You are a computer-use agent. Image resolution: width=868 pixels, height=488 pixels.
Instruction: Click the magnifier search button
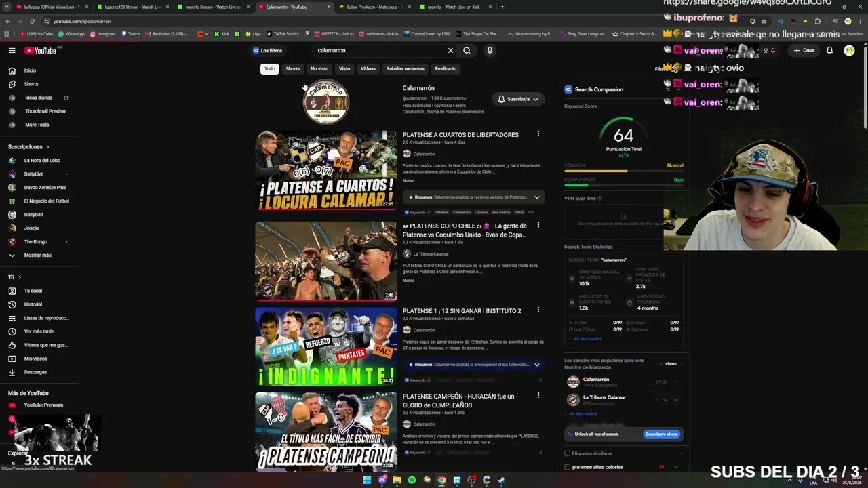(467, 50)
